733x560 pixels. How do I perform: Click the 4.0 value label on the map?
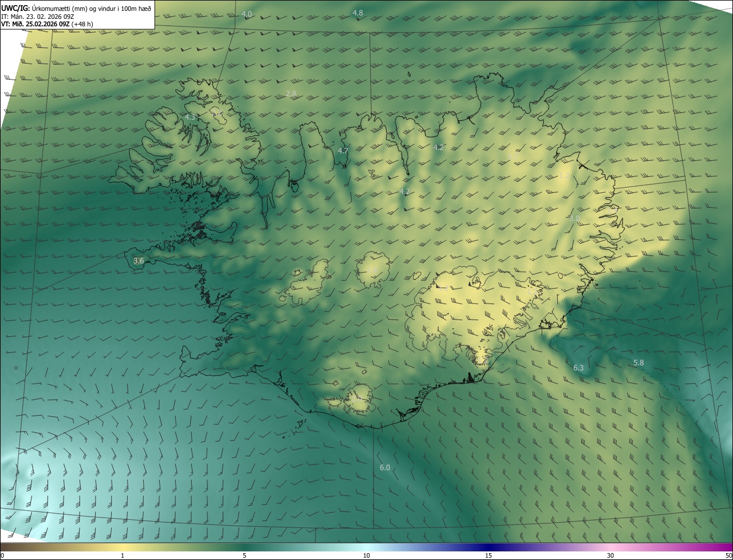247,14
